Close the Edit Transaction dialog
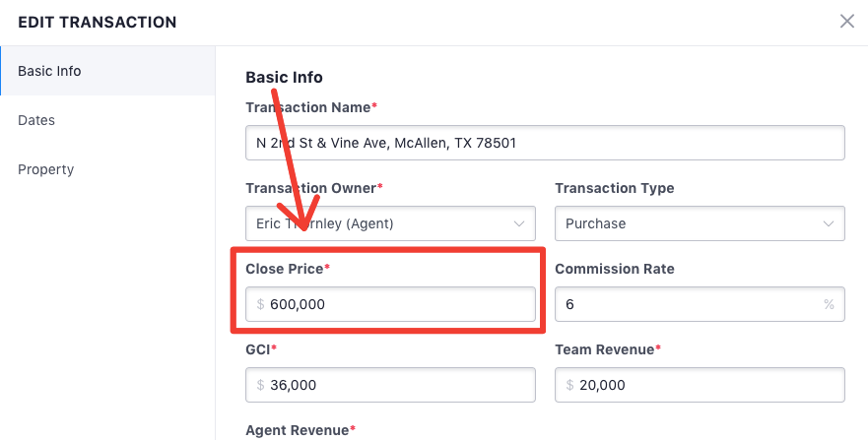This screenshot has height=440, width=868. click(x=846, y=22)
